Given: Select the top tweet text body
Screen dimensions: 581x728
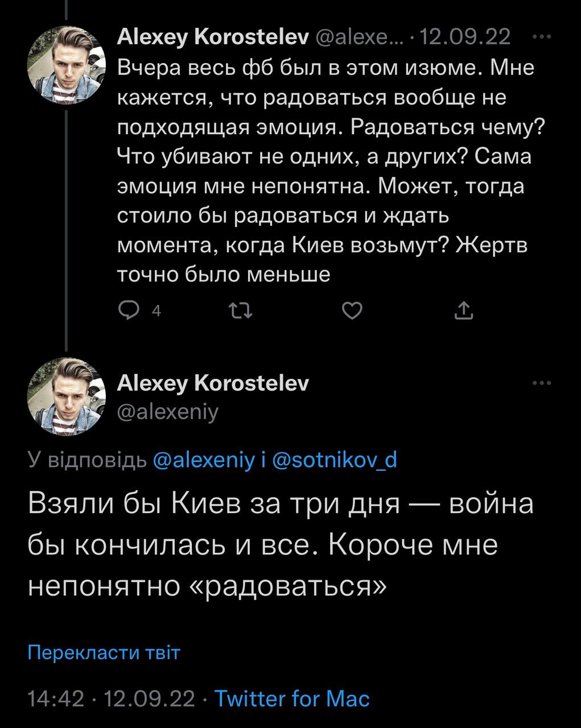Looking at the screenshot, I should [331, 171].
